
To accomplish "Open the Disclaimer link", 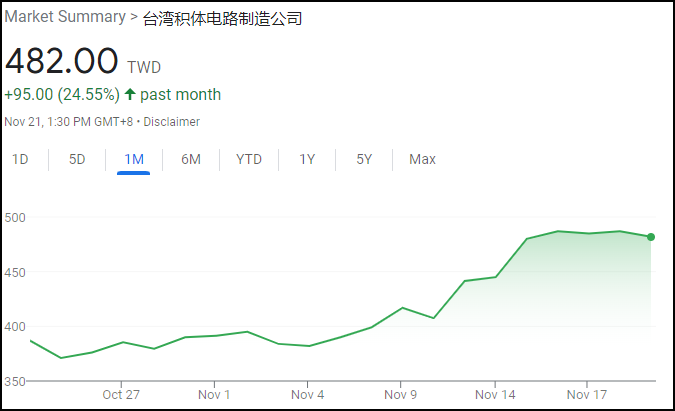I will click(x=171, y=122).
